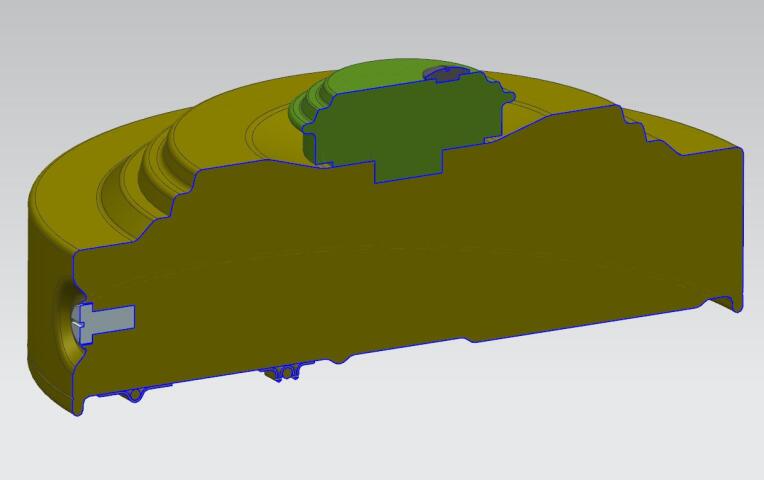Select the green plug's right side flange tip
The height and width of the screenshot is (480, 764).
pos(509,98)
